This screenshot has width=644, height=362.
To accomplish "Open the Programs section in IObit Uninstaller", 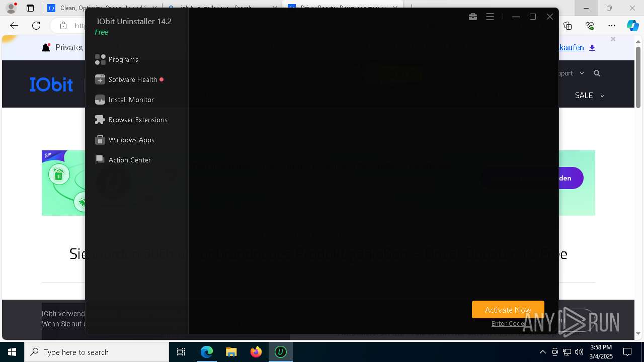I will [117, 59].
